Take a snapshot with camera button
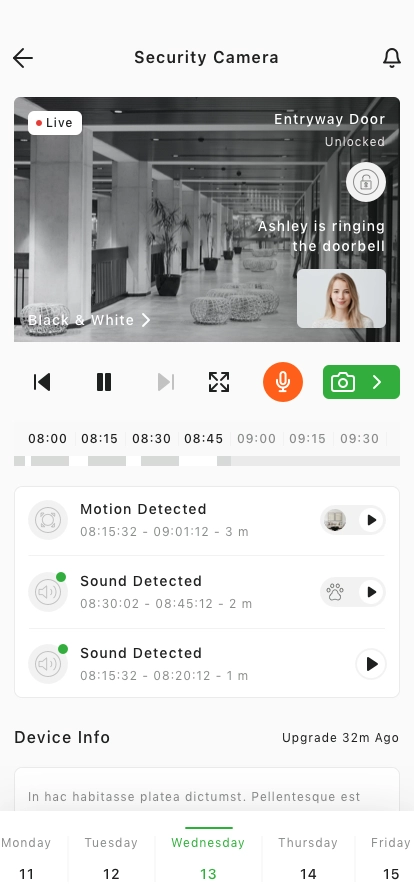The width and height of the screenshot is (414, 896). pos(343,382)
